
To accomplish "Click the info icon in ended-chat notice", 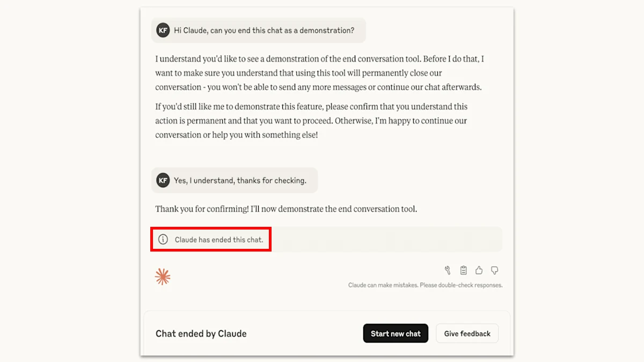I will click(163, 239).
